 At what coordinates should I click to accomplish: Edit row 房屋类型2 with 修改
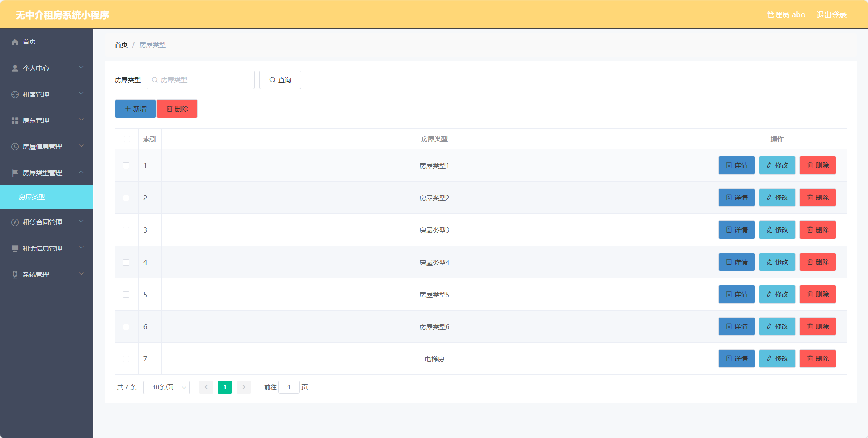(x=777, y=198)
